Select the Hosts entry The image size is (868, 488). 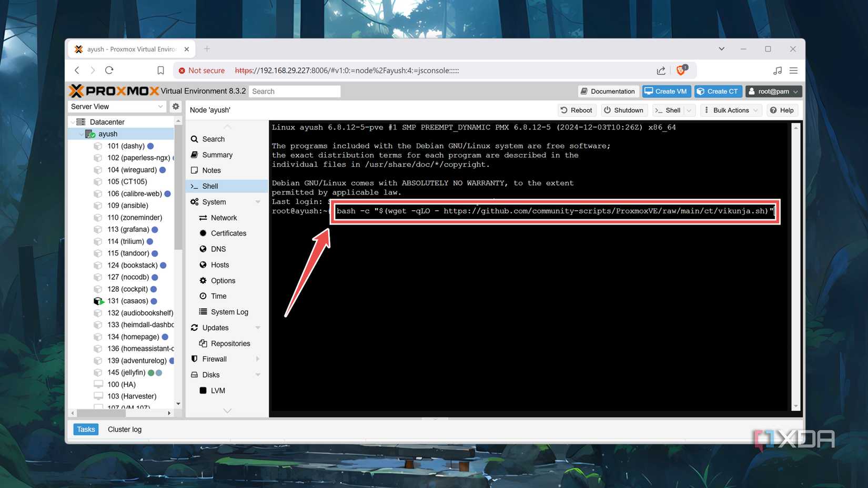[x=219, y=265]
